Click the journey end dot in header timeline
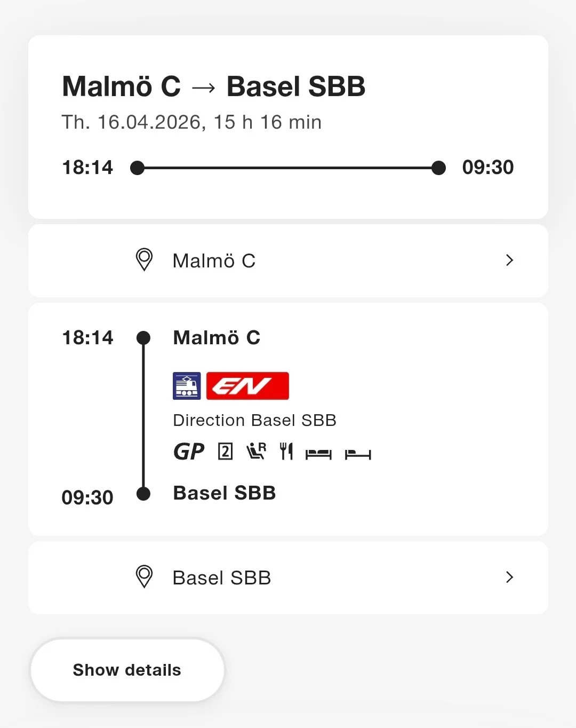Image resolution: width=576 pixels, height=728 pixels. point(438,168)
